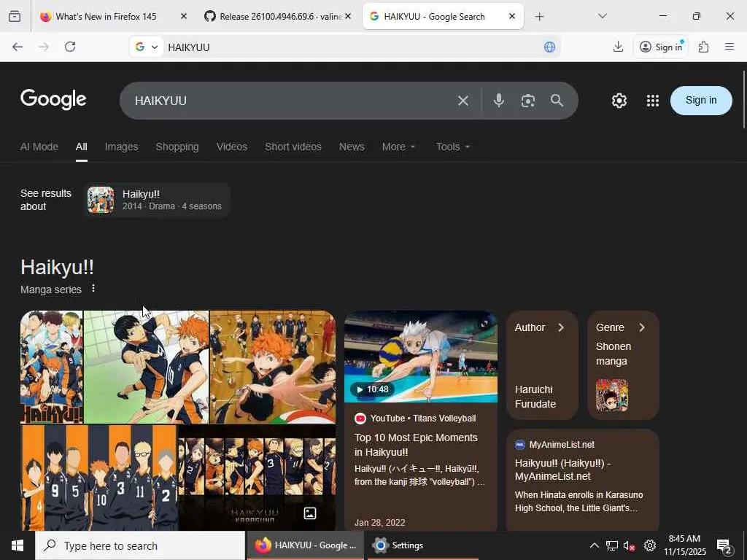Open the Windows Start menu

[18, 545]
